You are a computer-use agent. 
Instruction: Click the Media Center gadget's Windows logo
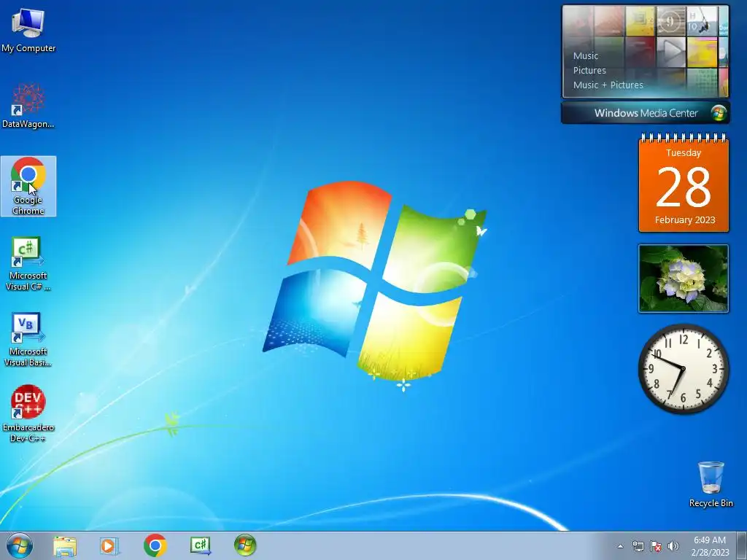719,113
